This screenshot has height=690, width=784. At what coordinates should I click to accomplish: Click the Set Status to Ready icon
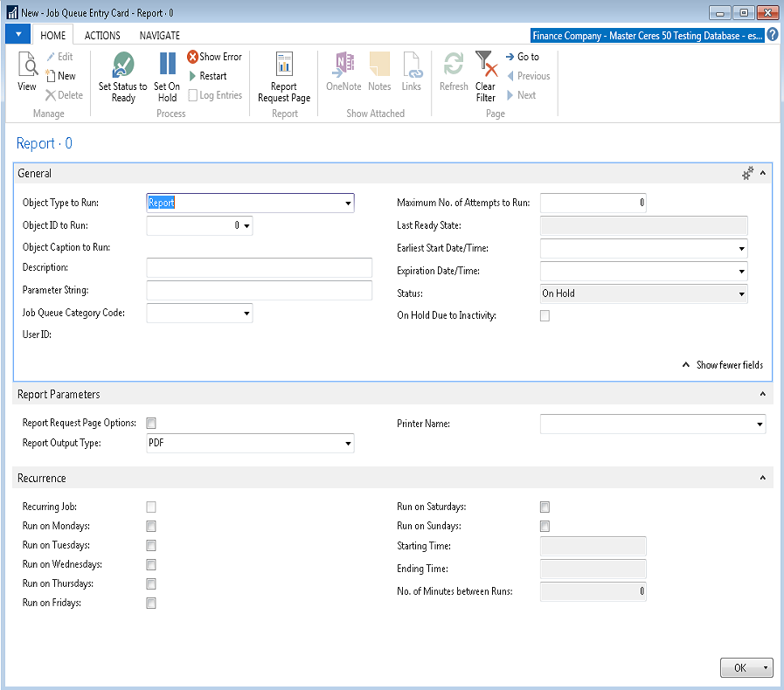[122, 76]
